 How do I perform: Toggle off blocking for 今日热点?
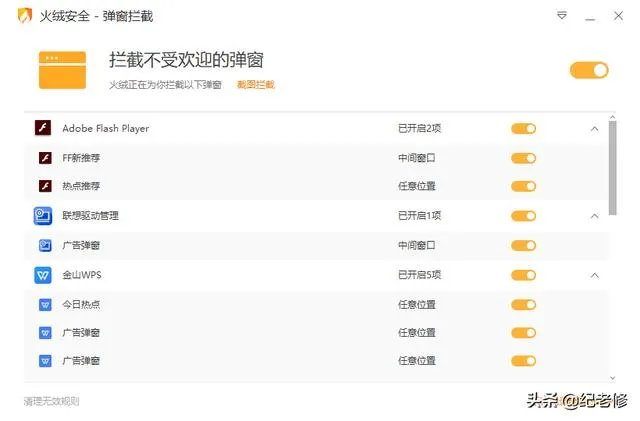click(523, 304)
